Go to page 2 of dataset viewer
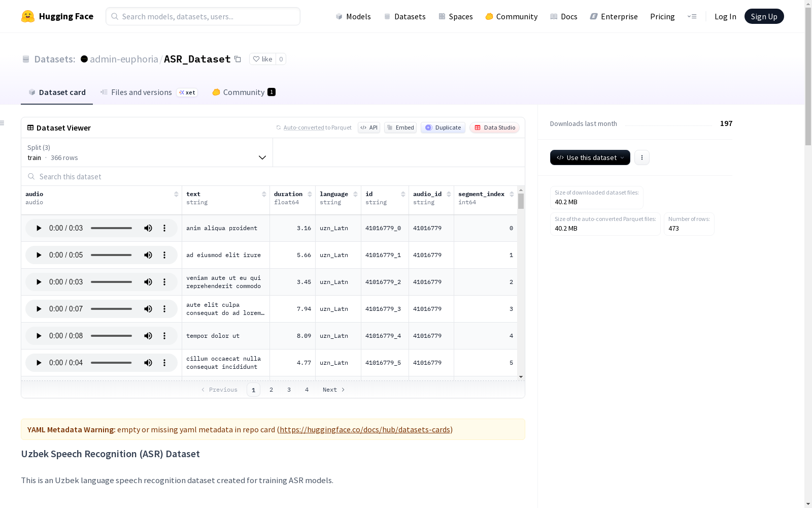This screenshot has height=508, width=812. coord(272,390)
